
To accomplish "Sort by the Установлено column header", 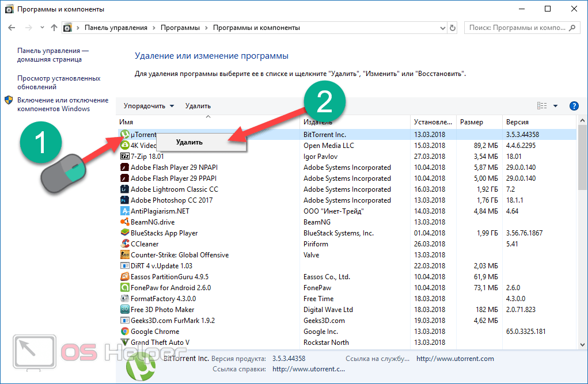I will (x=433, y=122).
